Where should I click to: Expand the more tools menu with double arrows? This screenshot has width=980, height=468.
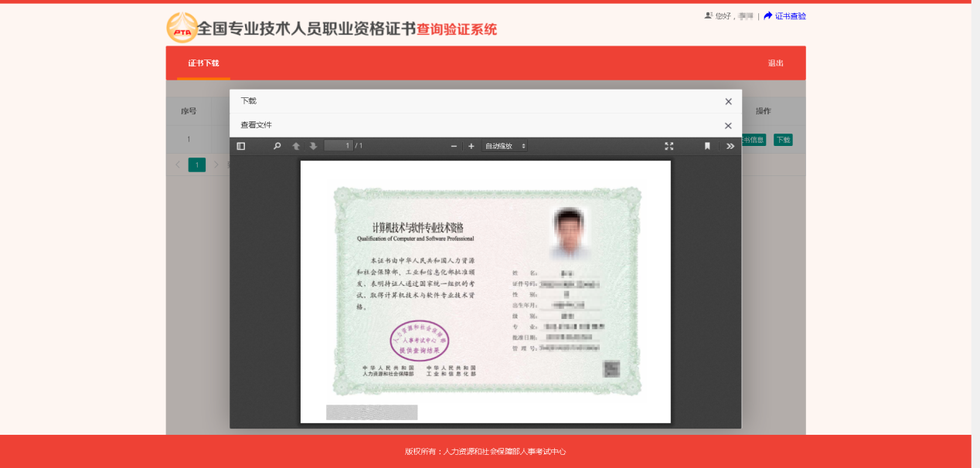[730, 146]
